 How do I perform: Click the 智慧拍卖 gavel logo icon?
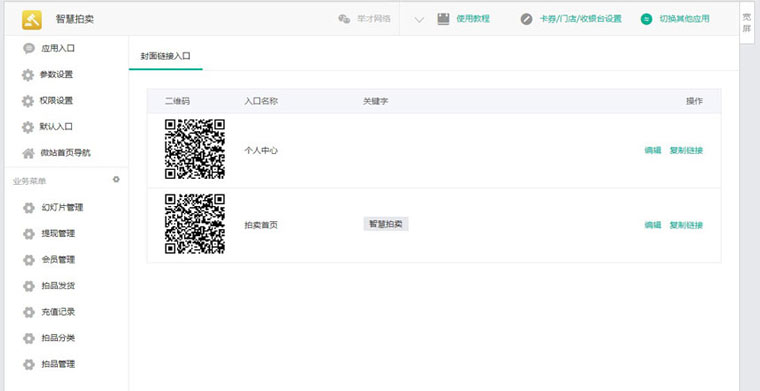coord(32,20)
